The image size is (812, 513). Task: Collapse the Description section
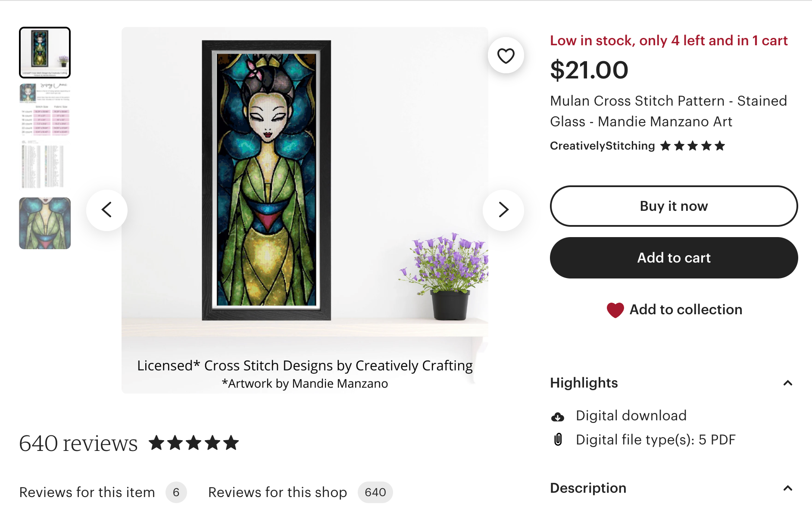[787, 488]
